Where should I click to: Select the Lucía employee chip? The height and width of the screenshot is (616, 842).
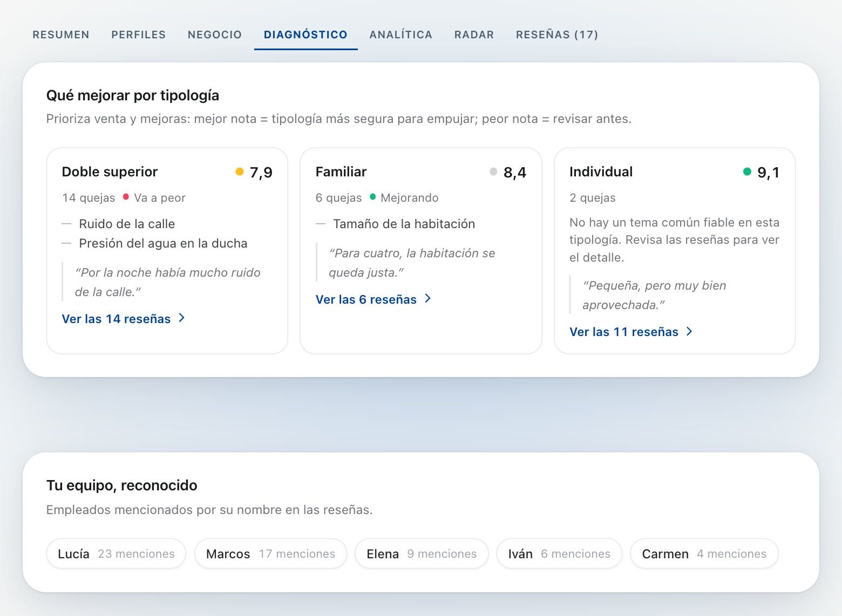click(x=116, y=553)
